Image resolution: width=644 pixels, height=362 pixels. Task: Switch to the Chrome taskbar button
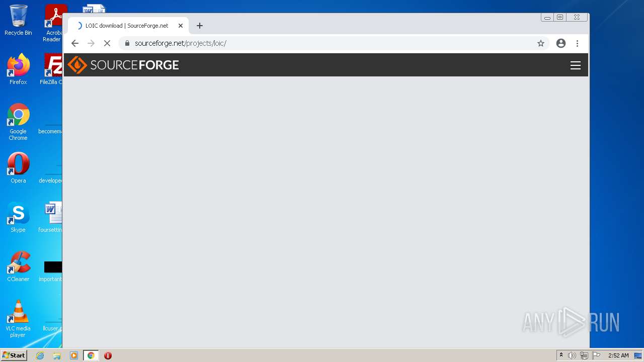click(x=91, y=355)
